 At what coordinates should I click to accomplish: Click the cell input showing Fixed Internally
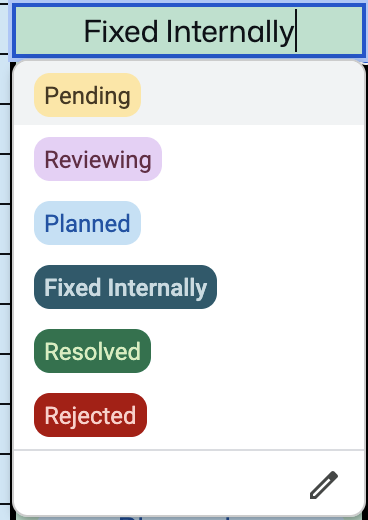pos(189,31)
